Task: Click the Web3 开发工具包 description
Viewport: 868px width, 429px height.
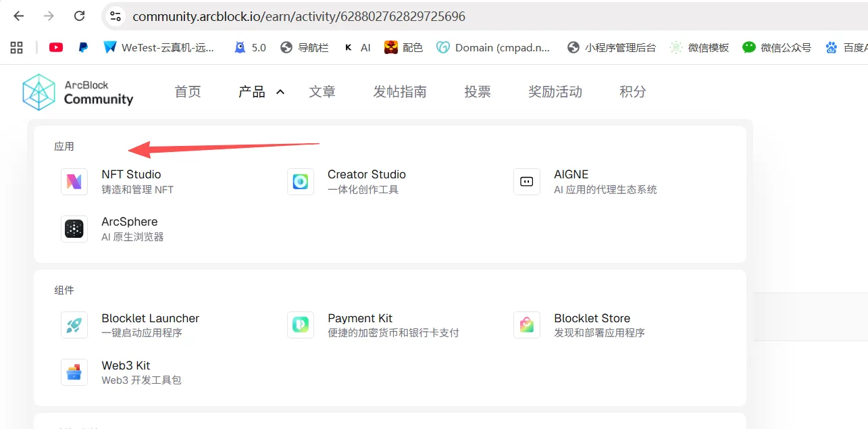Action: click(142, 380)
